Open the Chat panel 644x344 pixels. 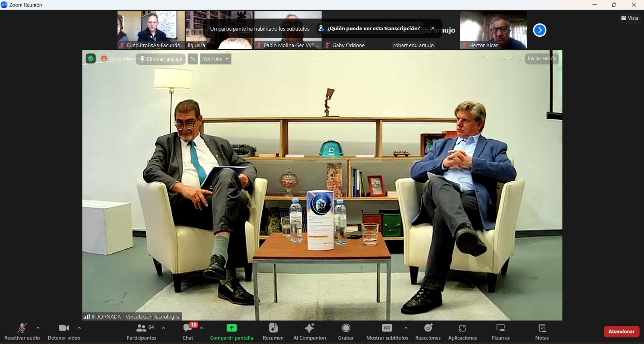point(188,332)
